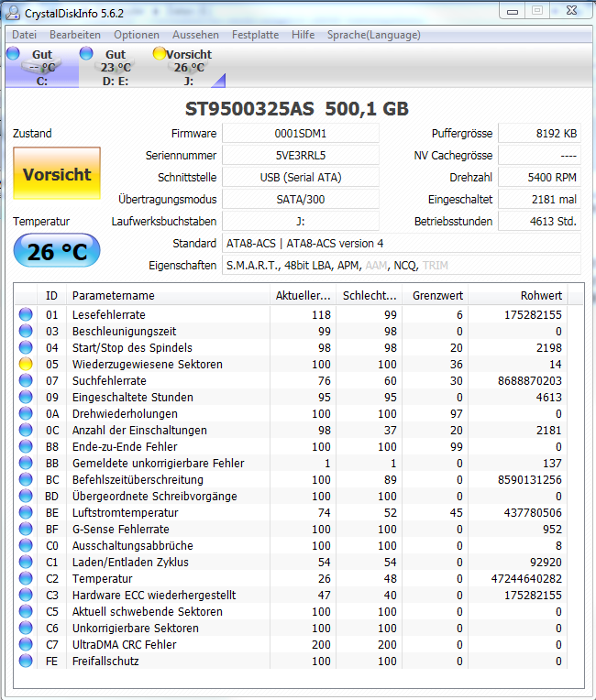Click the Rohwert column header
596x700 pixels.
(x=518, y=296)
